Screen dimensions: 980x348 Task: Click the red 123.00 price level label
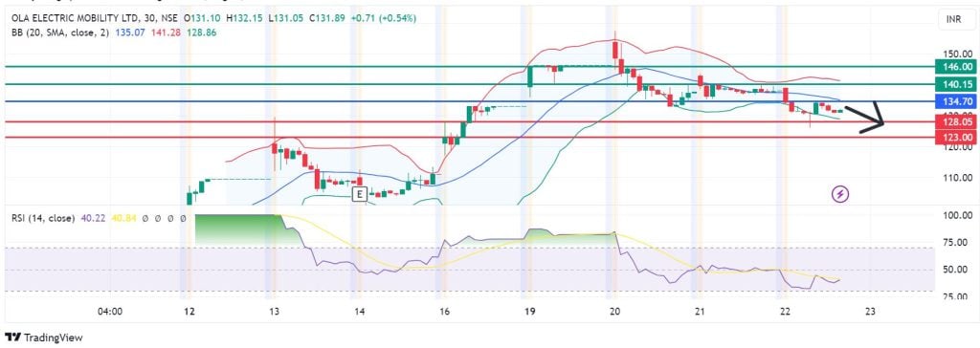[956, 138]
